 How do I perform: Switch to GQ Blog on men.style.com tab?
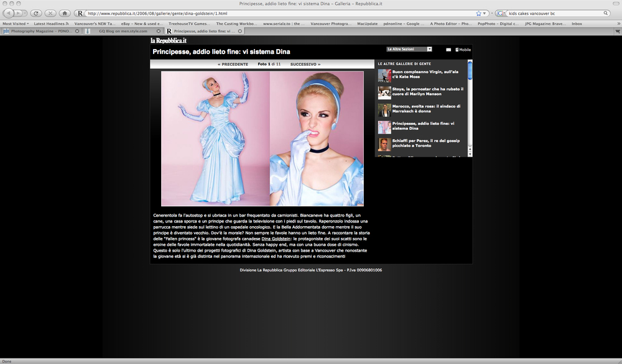[x=123, y=31]
